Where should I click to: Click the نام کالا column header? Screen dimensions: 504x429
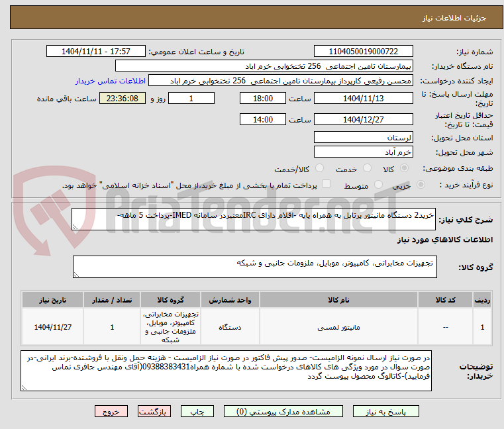tap(338, 300)
